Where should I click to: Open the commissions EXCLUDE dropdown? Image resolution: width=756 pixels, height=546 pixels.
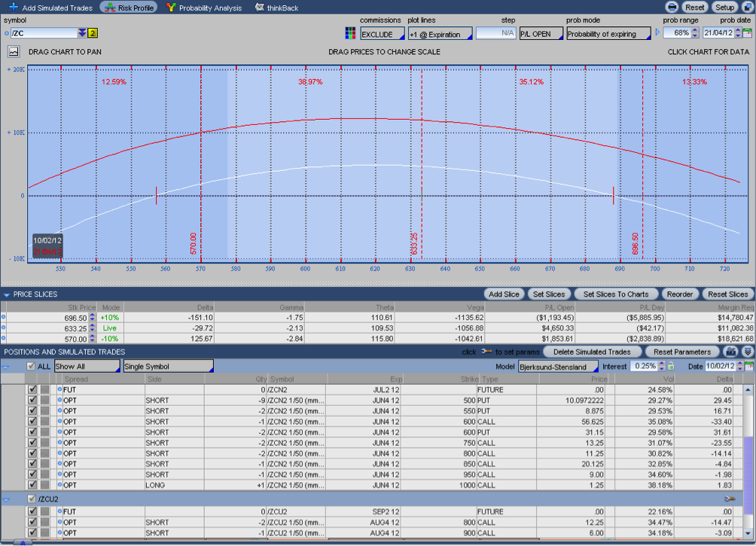[382, 34]
